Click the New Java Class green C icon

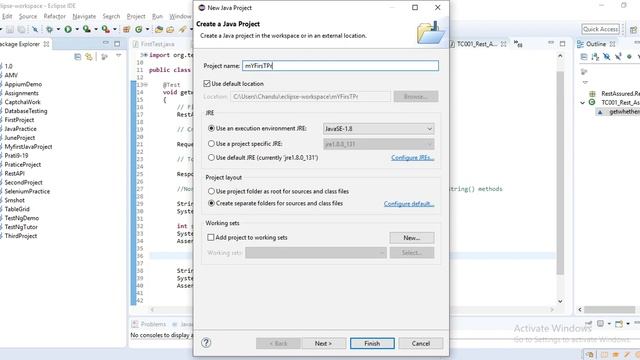[139, 29]
